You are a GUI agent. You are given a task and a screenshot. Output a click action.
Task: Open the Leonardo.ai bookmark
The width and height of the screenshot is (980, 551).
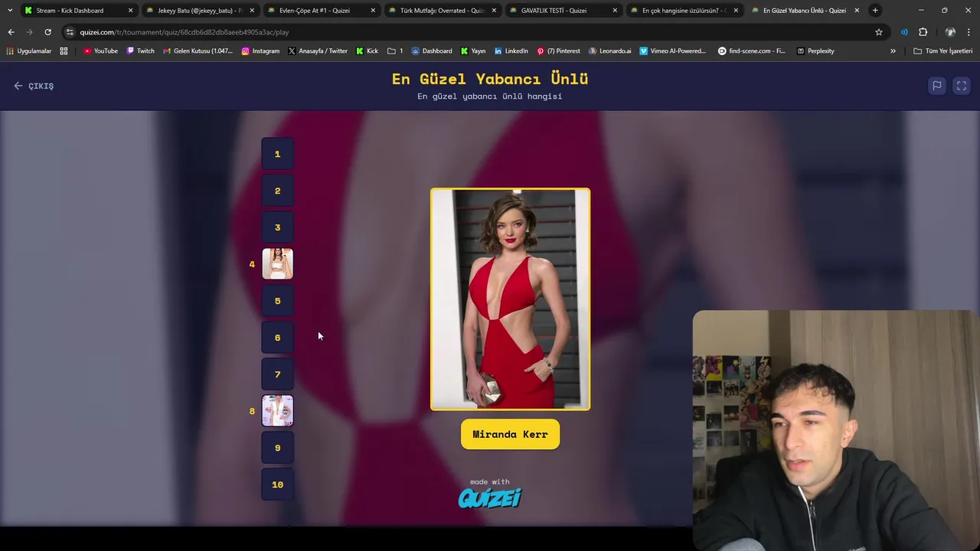click(x=610, y=51)
